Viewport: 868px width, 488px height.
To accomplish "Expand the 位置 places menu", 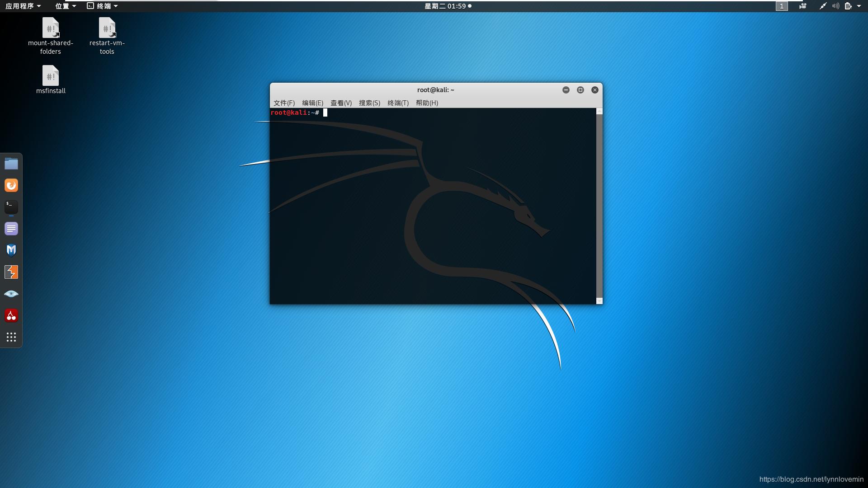I will (66, 6).
